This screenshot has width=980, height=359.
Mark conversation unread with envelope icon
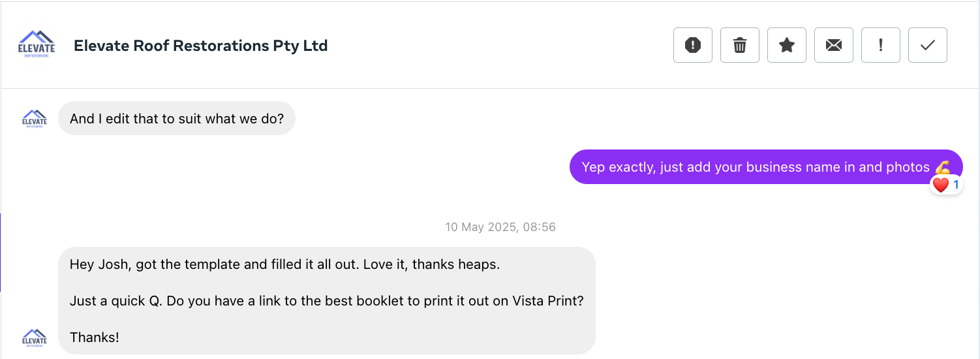(834, 45)
